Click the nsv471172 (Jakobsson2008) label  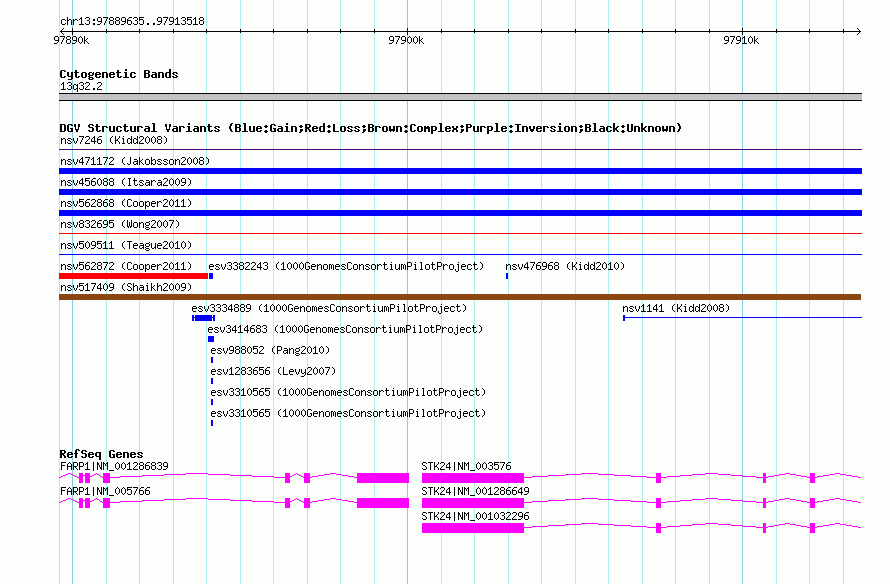135,161
